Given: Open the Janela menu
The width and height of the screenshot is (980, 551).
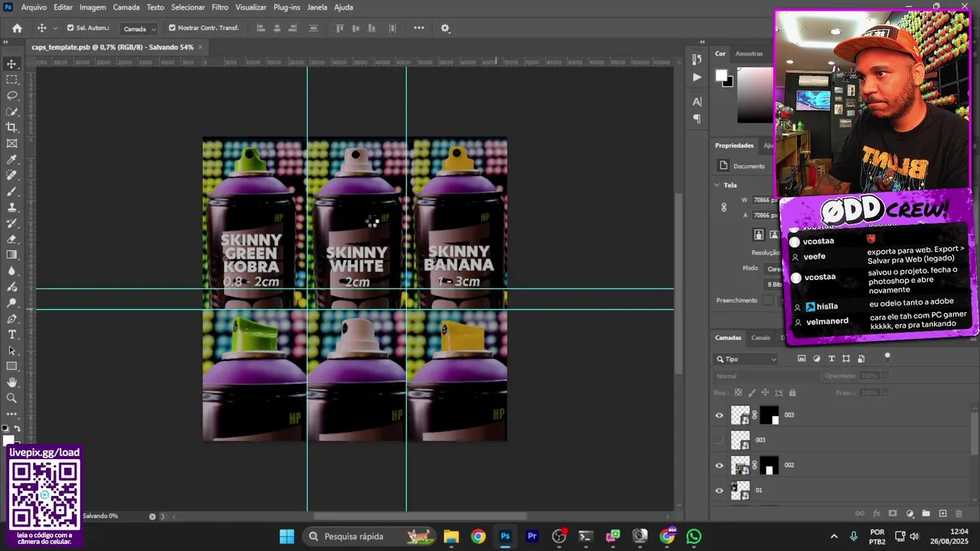Looking at the screenshot, I should pos(317,7).
